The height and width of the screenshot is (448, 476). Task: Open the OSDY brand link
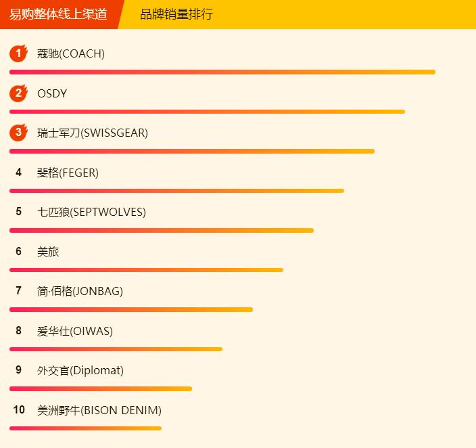tap(52, 93)
